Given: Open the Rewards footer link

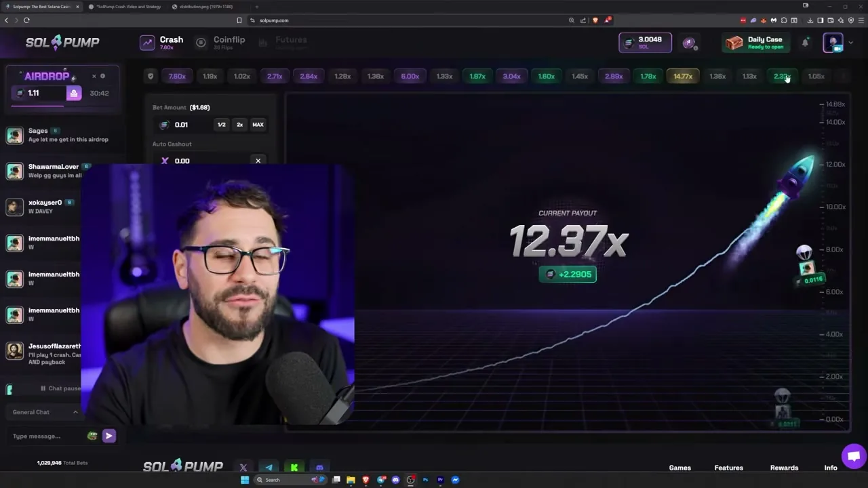Looking at the screenshot, I should 784,468.
